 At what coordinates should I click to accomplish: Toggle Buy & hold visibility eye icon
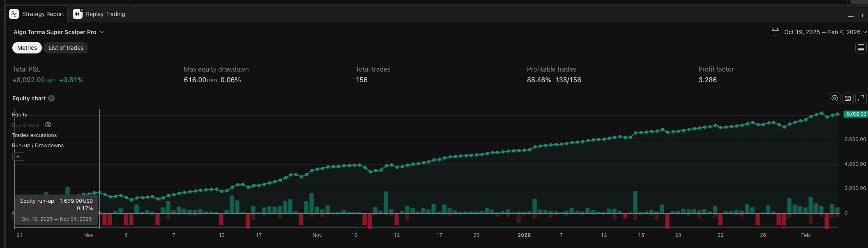coord(48,125)
